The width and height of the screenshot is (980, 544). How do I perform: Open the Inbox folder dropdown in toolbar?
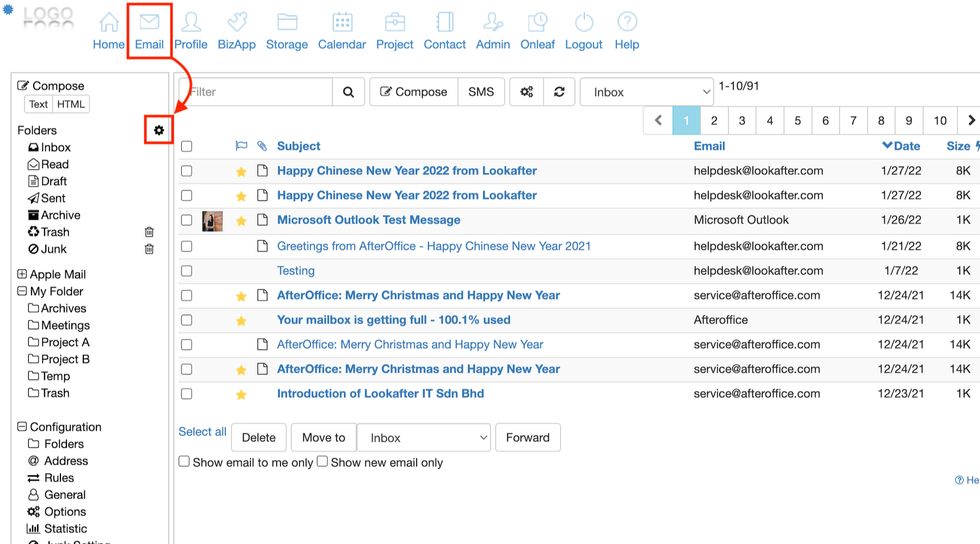(x=646, y=92)
